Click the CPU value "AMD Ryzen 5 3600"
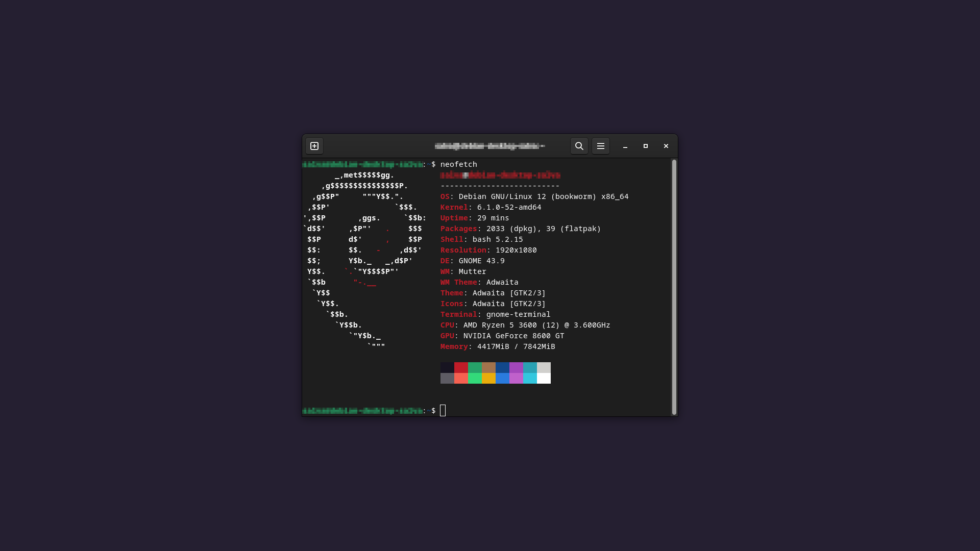 (x=500, y=325)
